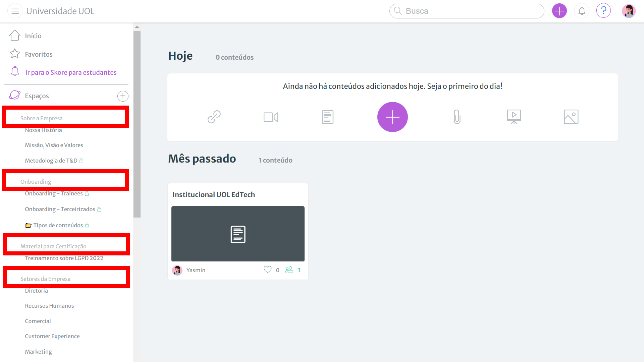This screenshot has width=644, height=362.
Task: Open the hamburger menu
Action: pyautogui.click(x=15, y=11)
